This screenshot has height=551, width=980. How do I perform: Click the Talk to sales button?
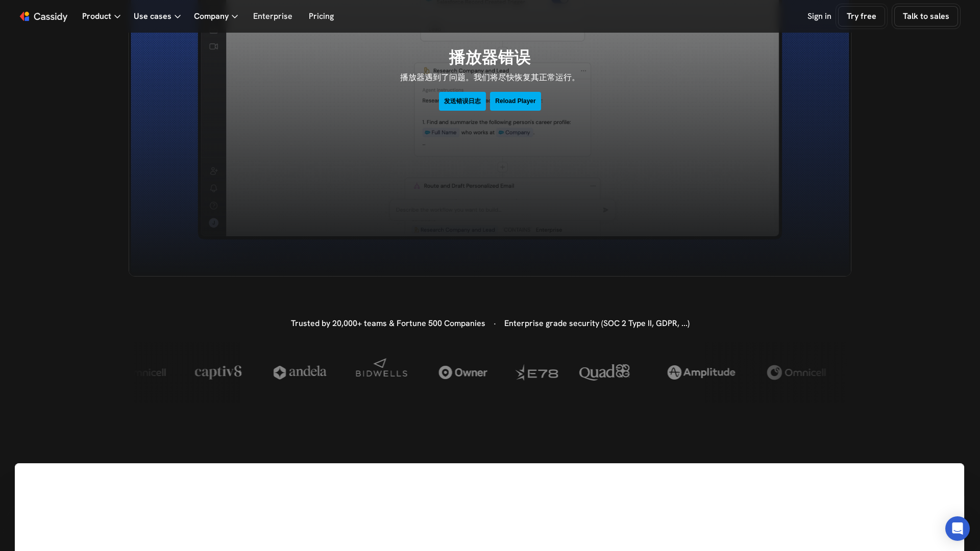(925, 16)
